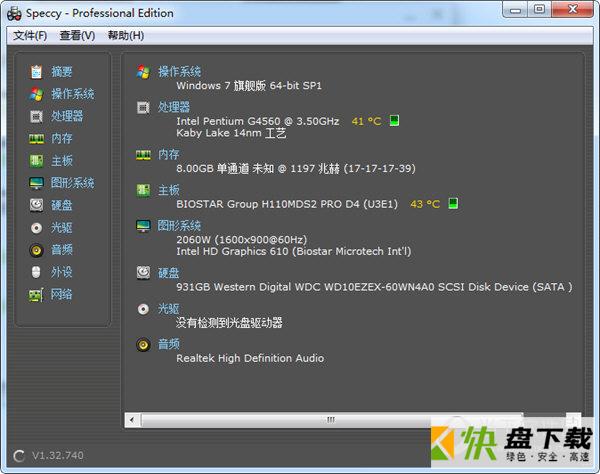Click the 音频 speaker icon in sidebar
Image resolution: width=600 pixels, height=474 pixels.
tap(36, 250)
